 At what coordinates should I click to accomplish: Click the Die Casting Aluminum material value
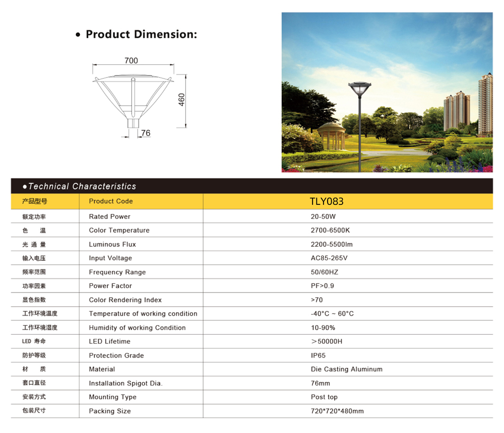[347, 370]
